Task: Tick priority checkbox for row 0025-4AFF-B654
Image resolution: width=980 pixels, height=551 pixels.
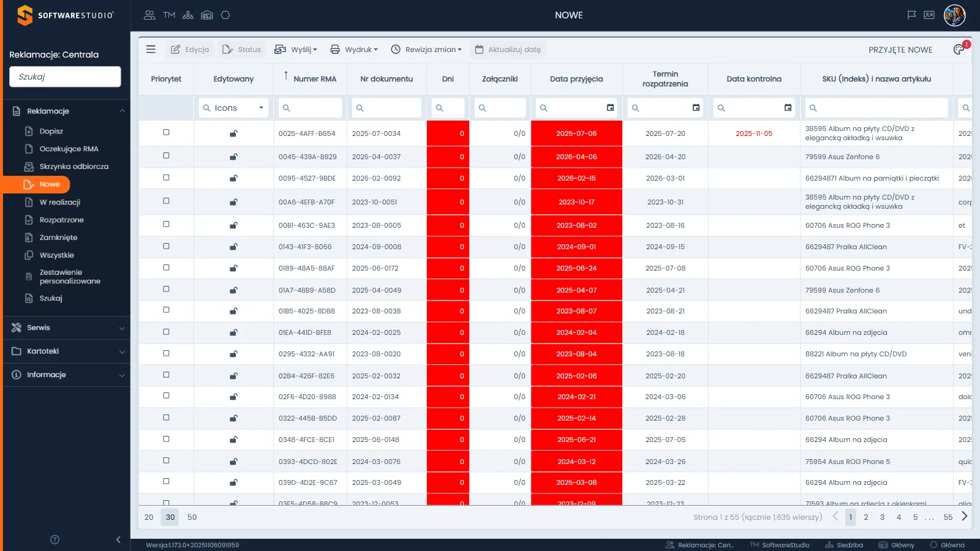Action: tap(166, 132)
